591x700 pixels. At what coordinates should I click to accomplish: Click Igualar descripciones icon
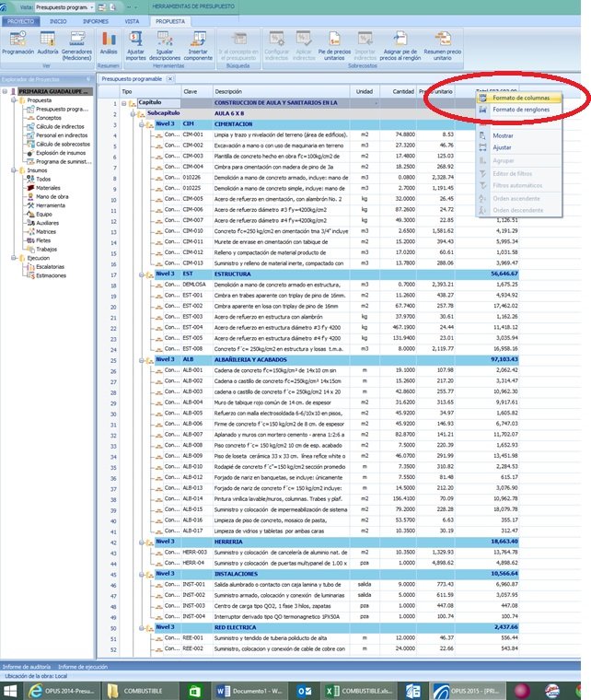[x=167, y=41]
